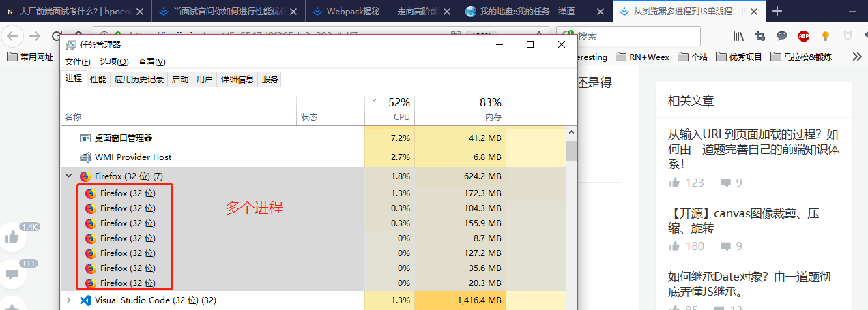Click the Firefox (32 位) (7) group icon

pos(85,176)
